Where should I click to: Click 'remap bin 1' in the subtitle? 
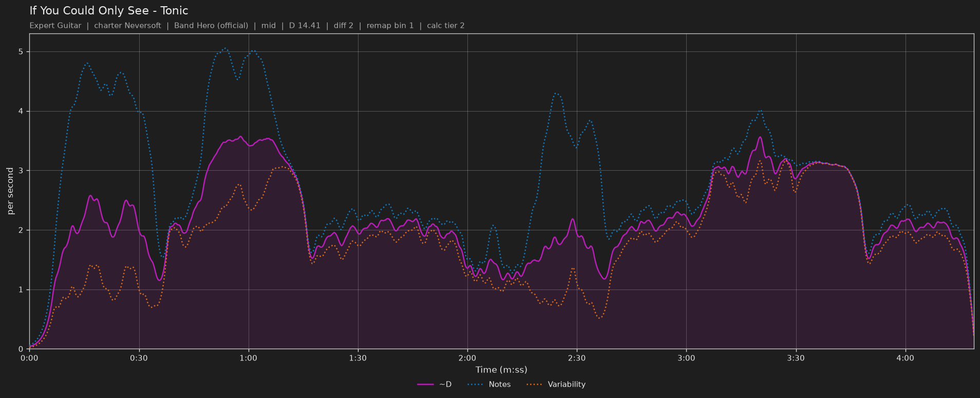click(x=390, y=26)
